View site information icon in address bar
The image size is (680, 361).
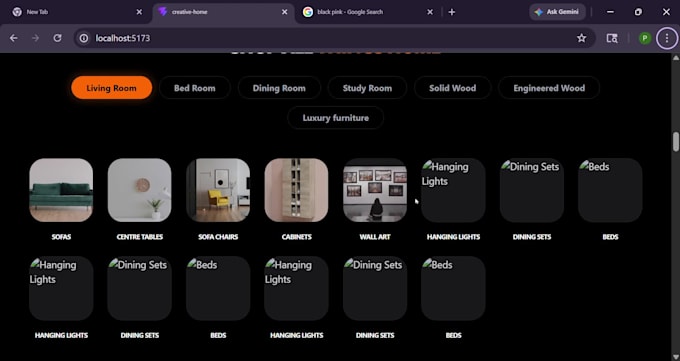(x=83, y=38)
